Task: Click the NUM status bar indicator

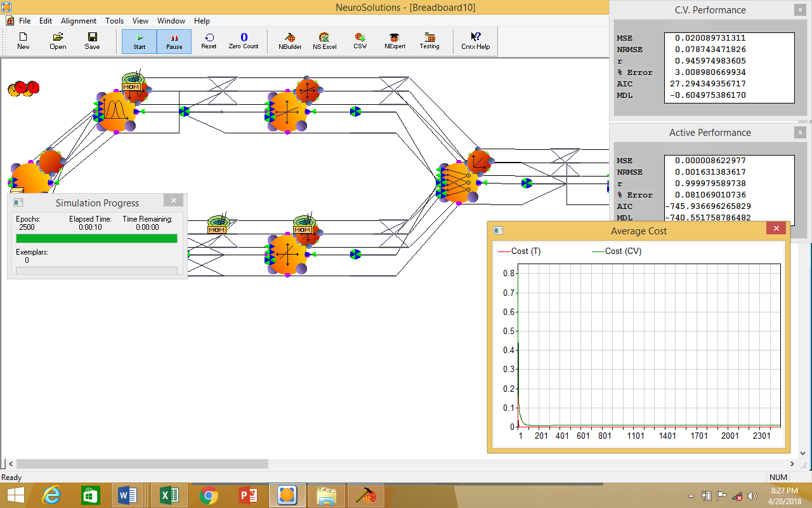Action: pos(778,478)
